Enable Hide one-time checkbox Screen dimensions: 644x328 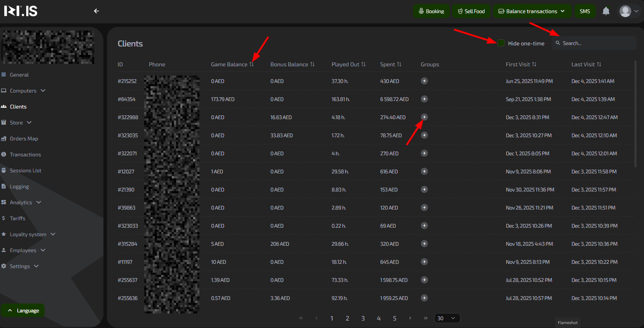(x=501, y=43)
